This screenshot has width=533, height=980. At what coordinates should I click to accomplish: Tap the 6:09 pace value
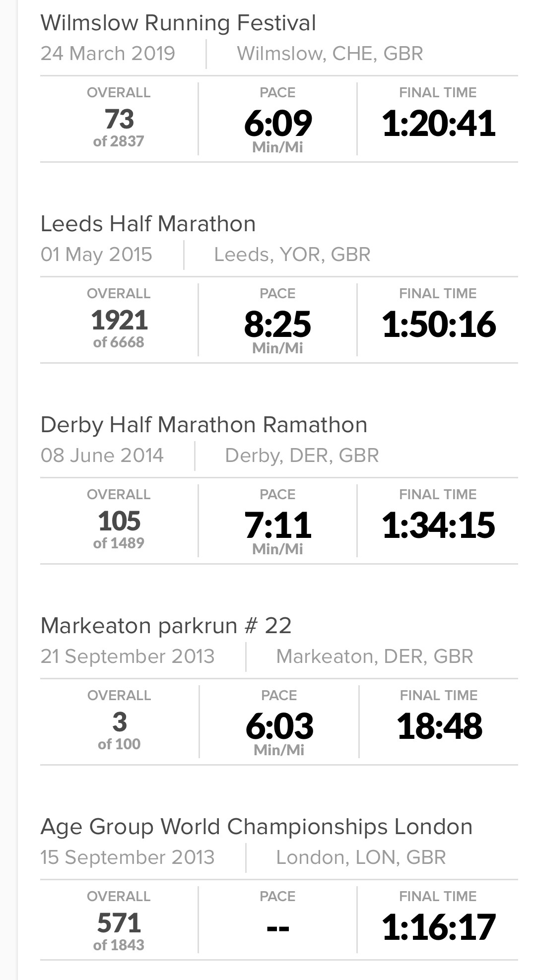coord(278,123)
